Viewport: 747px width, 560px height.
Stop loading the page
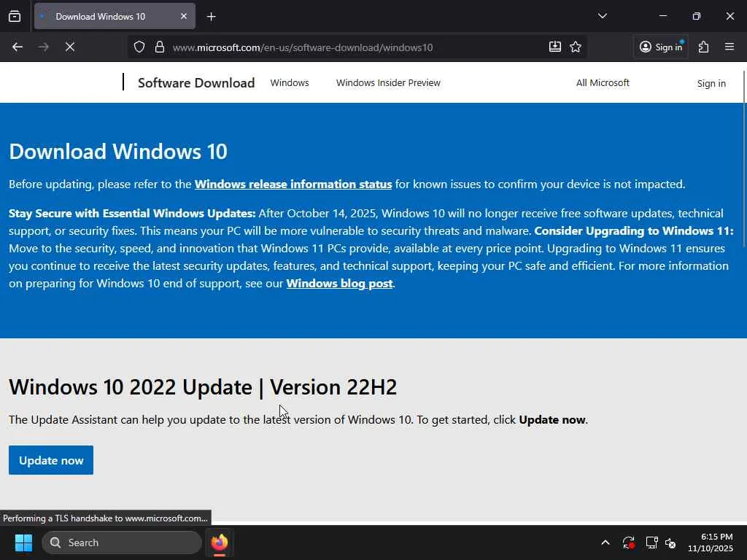click(x=69, y=47)
